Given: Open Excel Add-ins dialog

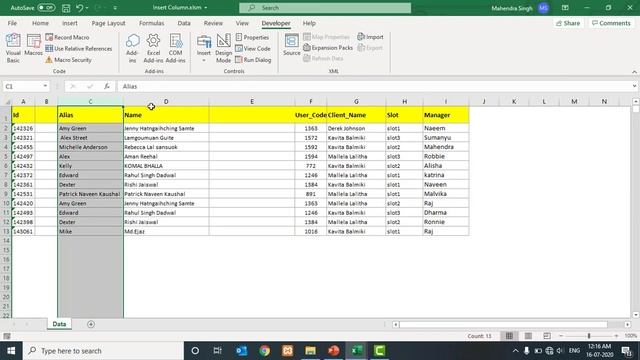Looking at the screenshot, I should pos(153,48).
